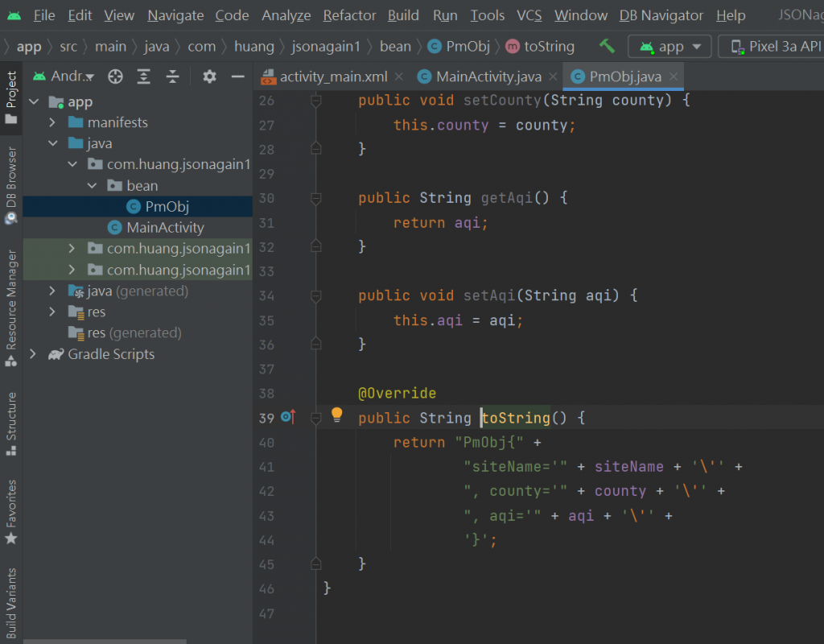Image resolution: width=824 pixels, height=644 pixels.
Task: Click the Collapse All icon in Project panel
Action: click(172, 76)
